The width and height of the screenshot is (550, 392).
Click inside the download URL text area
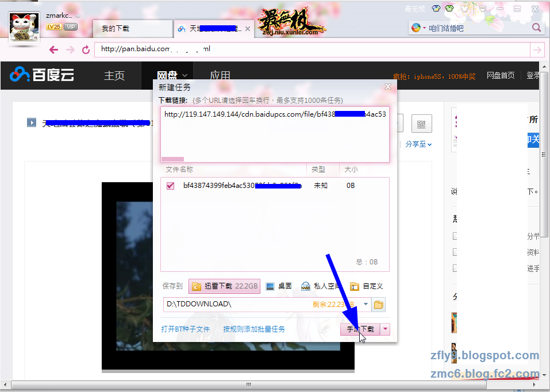[275, 134]
